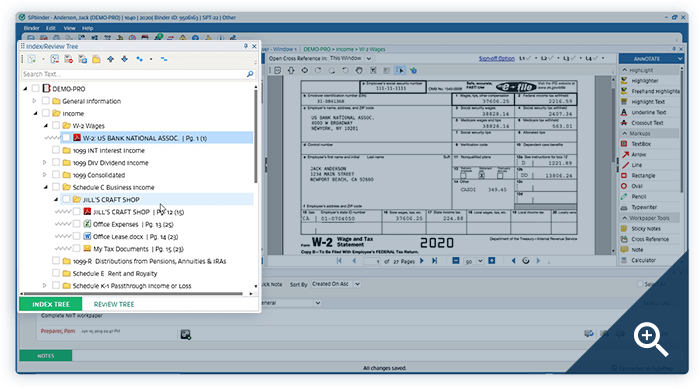
Task: Select the Note workpaper tool
Action: [632, 250]
